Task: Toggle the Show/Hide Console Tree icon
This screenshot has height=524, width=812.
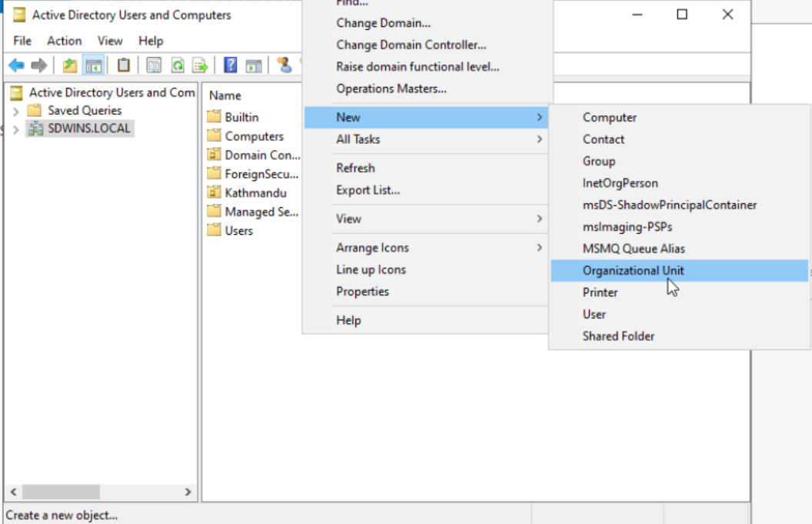Action: tap(94, 65)
